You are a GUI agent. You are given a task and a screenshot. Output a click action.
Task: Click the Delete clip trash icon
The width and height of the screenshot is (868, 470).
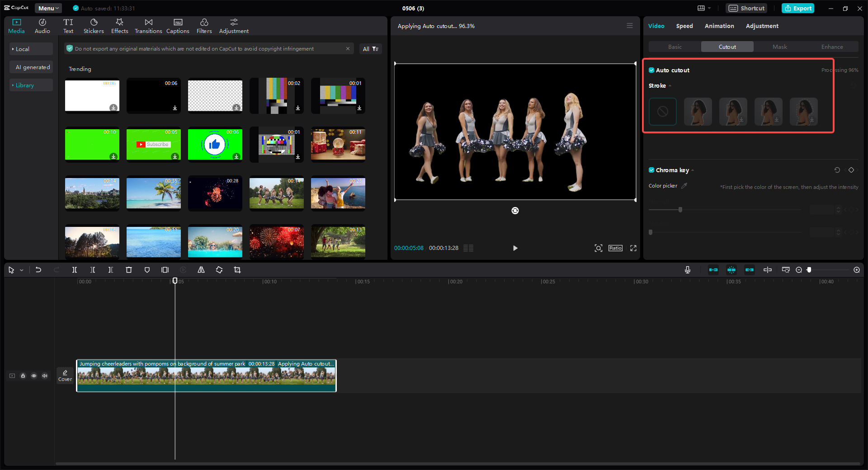coord(129,270)
